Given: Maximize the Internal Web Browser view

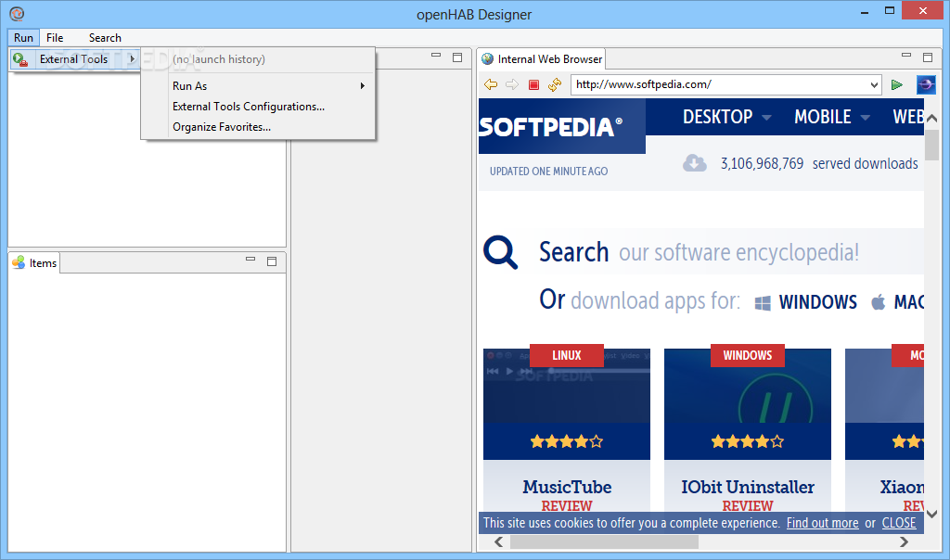Looking at the screenshot, I should point(928,57).
